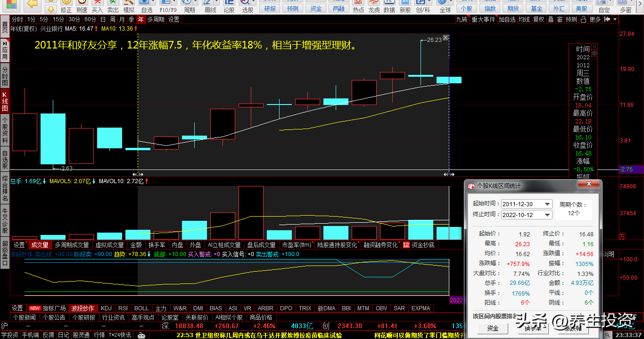This screenshot has height=339, width=644.
Task: Click the 全球 global markets globe icon
Action: click(x=445, y=6)
